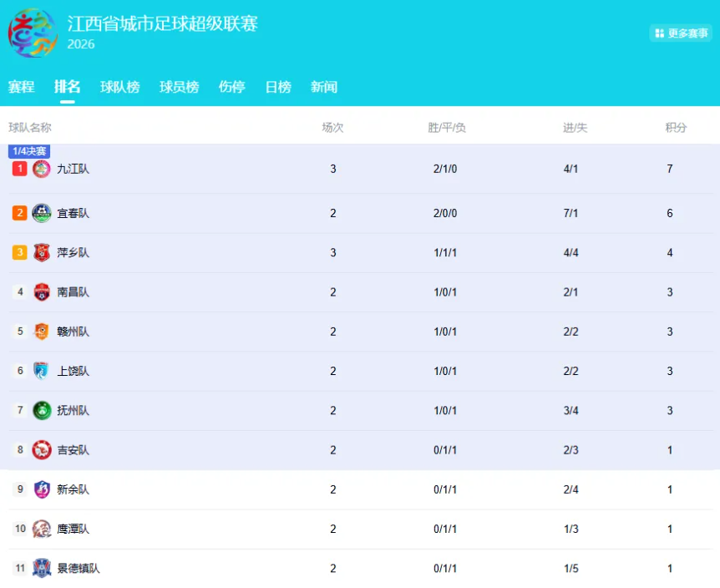Image resolution: width=720 pixels, height=588 pixels.
Task: Switch to the 赛程 tab
Action: [21, 87]
